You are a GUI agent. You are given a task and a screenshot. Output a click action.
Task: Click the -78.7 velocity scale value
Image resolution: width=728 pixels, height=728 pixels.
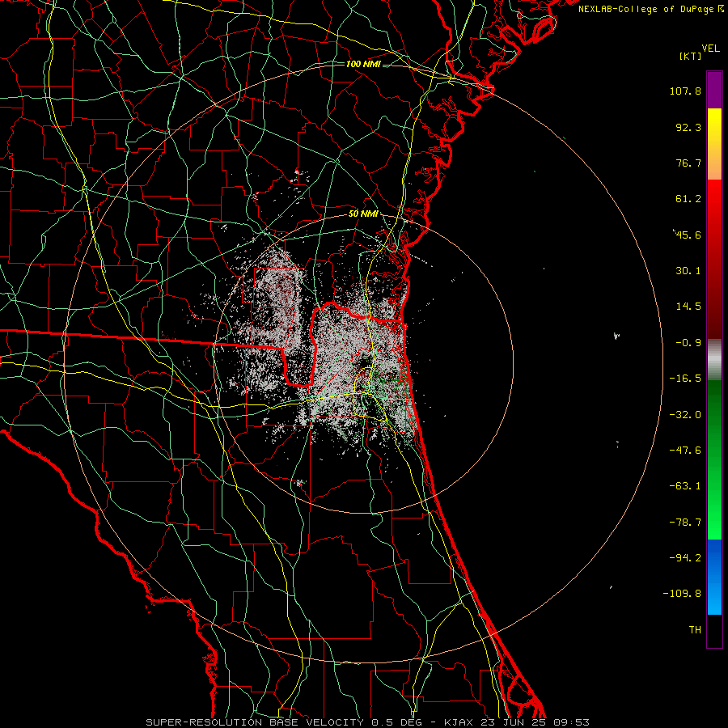click(x=685, y=523)
